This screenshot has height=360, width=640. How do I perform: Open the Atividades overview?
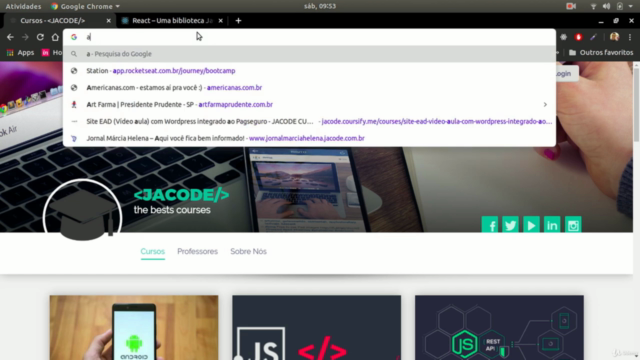click(x=23, y=6)
